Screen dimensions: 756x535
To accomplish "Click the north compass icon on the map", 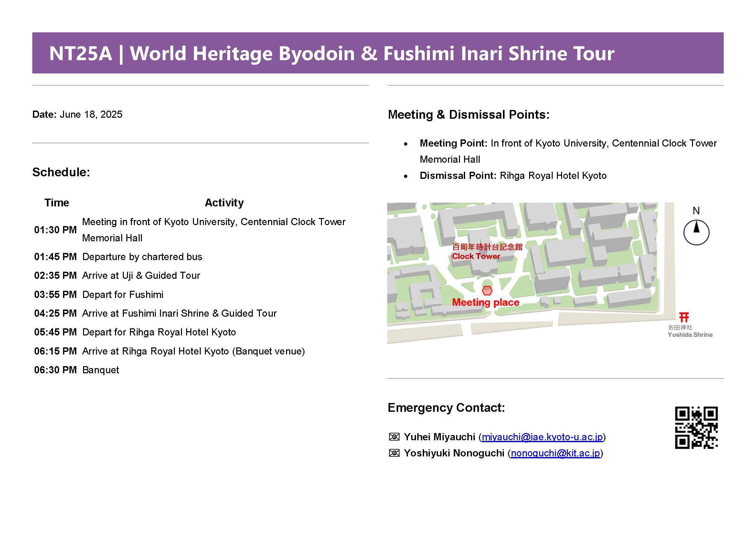I will tap(697, 232).
